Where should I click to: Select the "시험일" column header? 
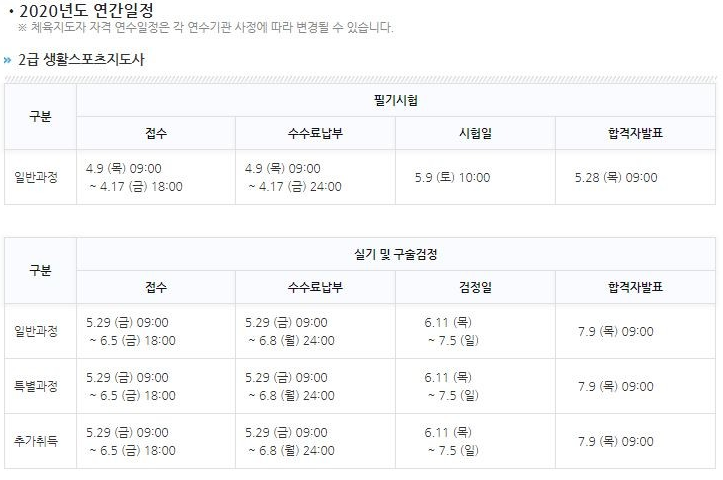click(x=474, y=133)
